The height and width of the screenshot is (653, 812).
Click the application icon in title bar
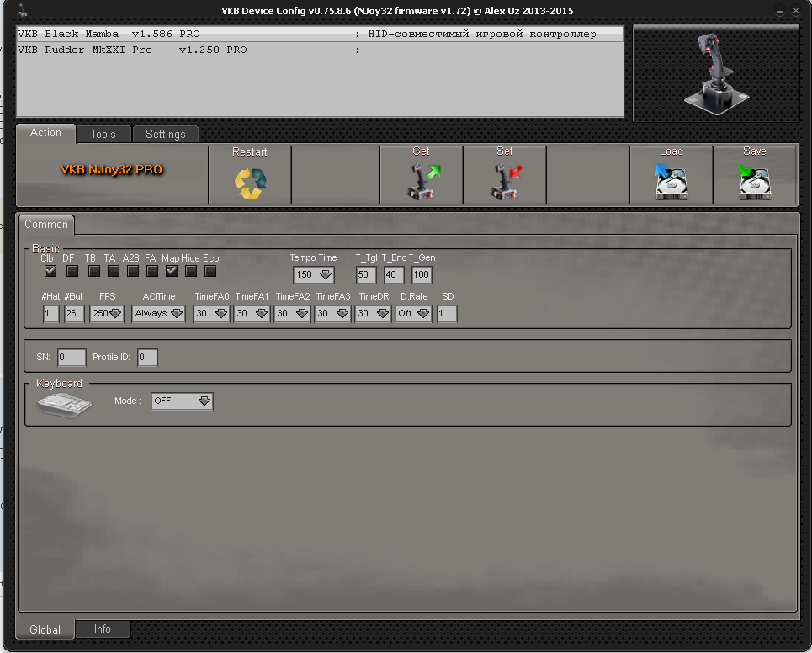pos(22,10)
